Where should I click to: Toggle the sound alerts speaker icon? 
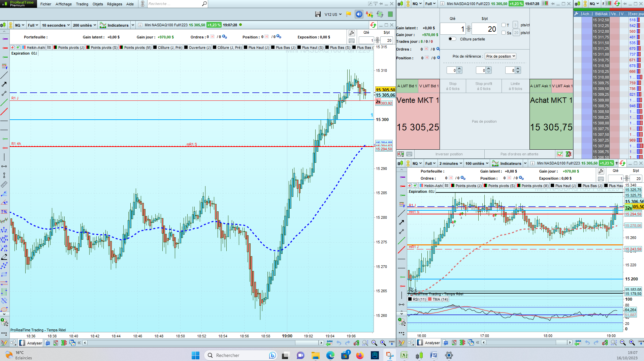[359, 14]
